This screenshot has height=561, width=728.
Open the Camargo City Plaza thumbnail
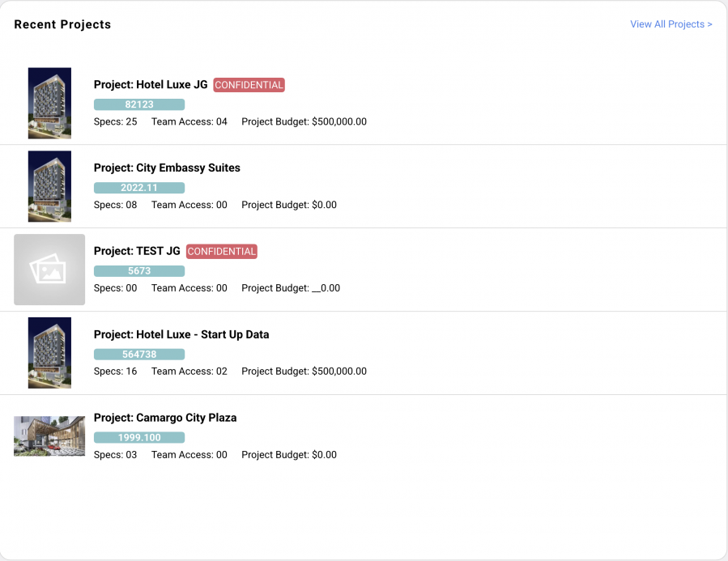pos(49,436)
